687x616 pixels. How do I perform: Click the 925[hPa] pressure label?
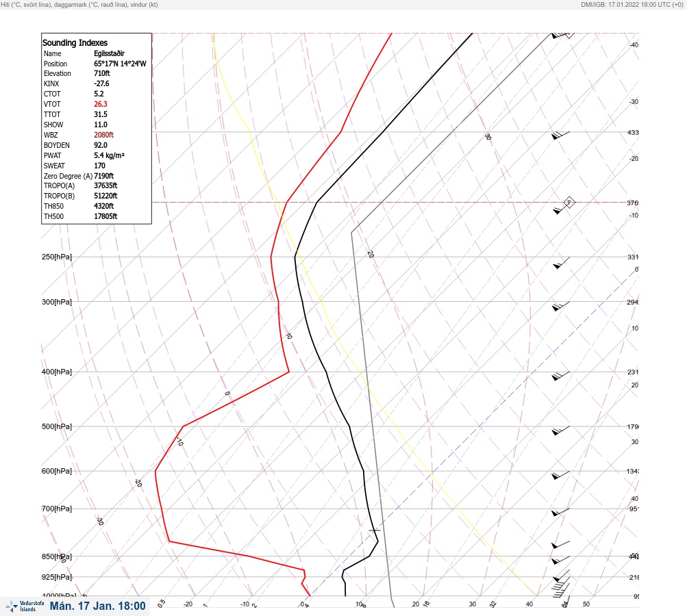coord(57,577)
